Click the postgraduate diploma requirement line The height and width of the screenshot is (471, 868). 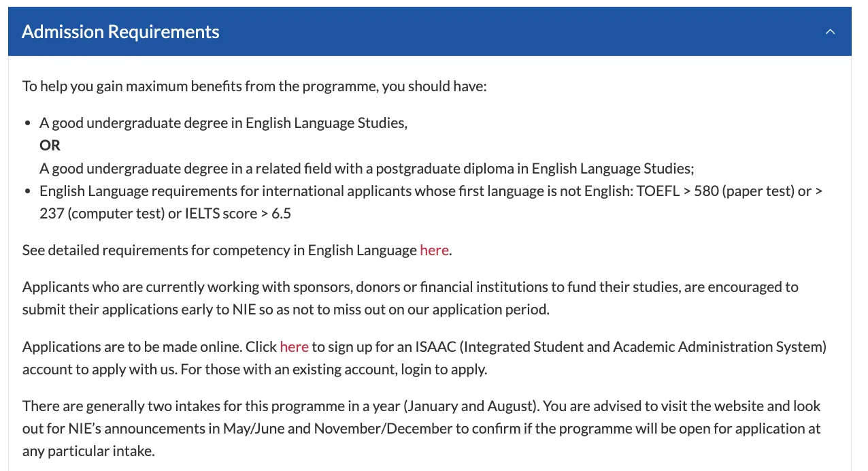pyautogui.click(x=367, y=169)
